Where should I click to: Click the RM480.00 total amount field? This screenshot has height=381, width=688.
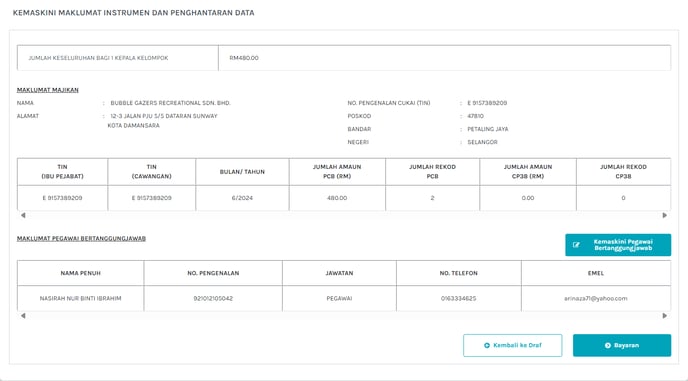(444, 58)
